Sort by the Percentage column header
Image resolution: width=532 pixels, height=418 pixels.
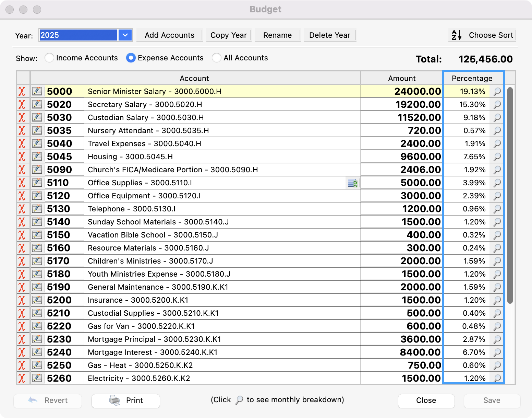[472, 78]
